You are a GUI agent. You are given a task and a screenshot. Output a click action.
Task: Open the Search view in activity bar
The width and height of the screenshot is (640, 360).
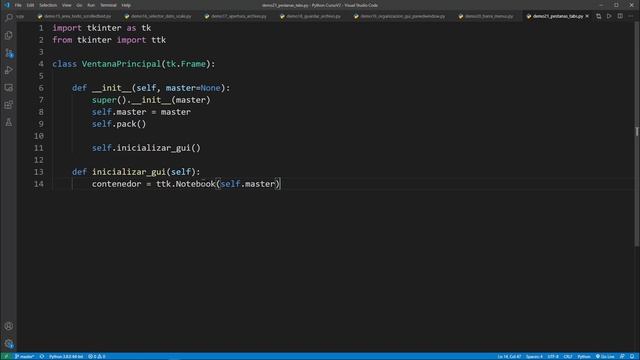pyautogui.click(x=9, y=17)
